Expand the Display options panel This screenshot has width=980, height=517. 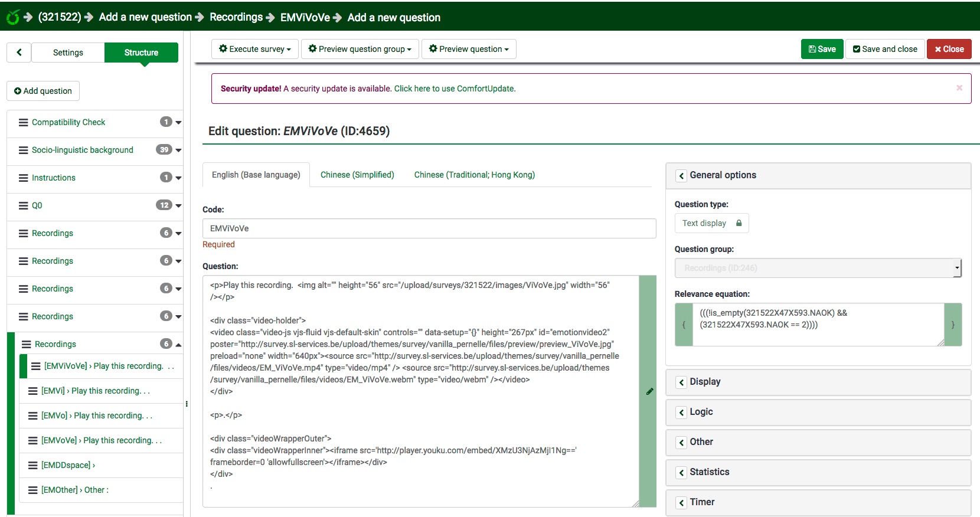pos(681,382)
